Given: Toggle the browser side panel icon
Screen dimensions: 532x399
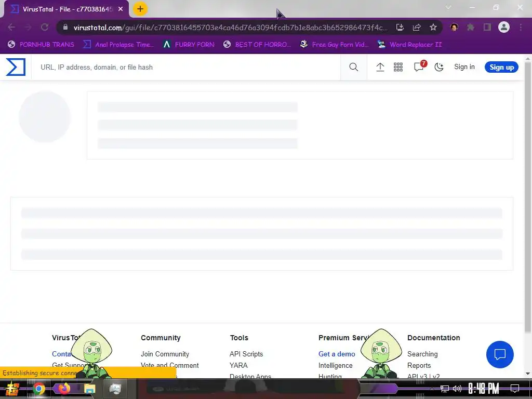Looking at the screenshot, I should tap(487, 27).
